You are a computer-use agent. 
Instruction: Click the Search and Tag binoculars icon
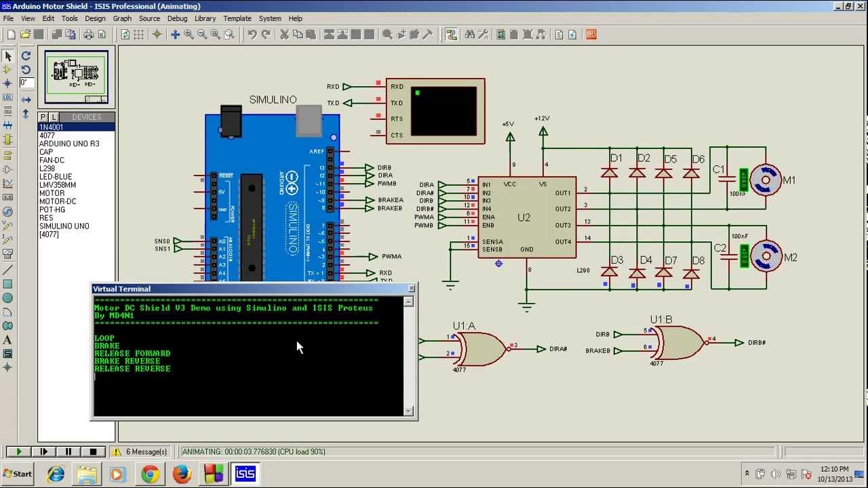pyautogui.click(x=470, y=35)
